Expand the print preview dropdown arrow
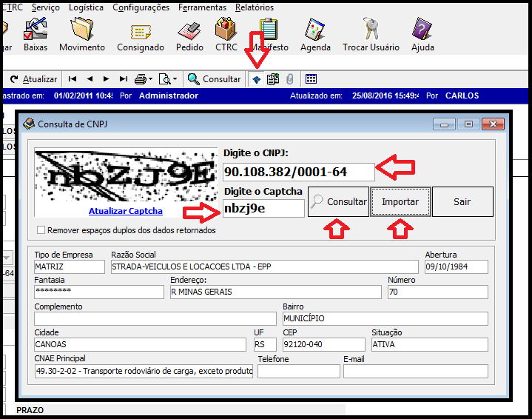This screenshot has width=532, height=419. tap(175, 79)
